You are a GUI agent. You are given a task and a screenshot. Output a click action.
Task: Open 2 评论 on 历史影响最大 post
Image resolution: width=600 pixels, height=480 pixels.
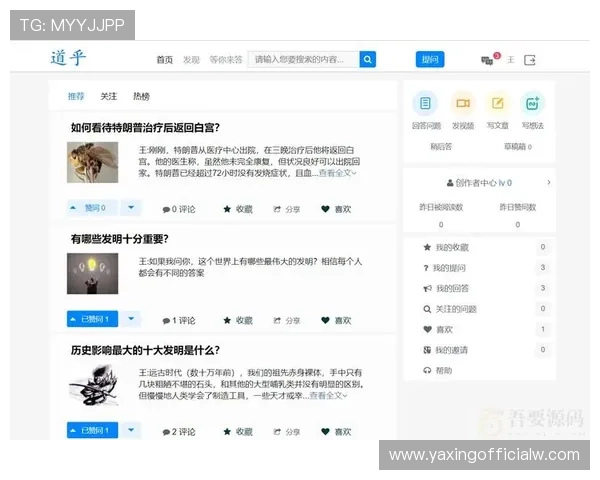tap(179, 432)
